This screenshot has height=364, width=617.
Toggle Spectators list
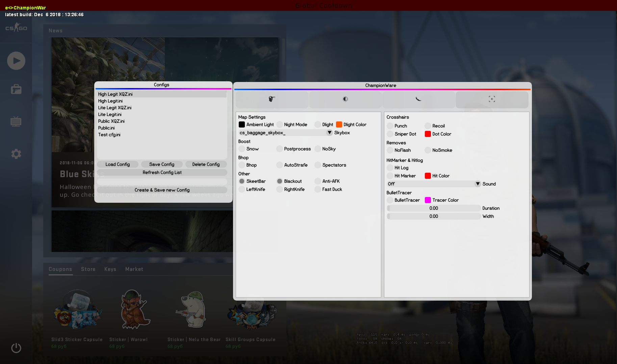coord(318,165)
